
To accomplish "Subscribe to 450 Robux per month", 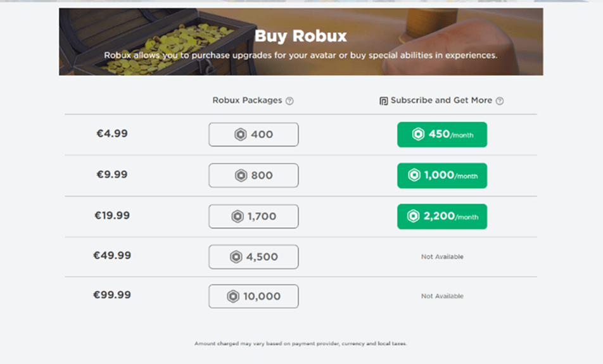I will point(442,134).
